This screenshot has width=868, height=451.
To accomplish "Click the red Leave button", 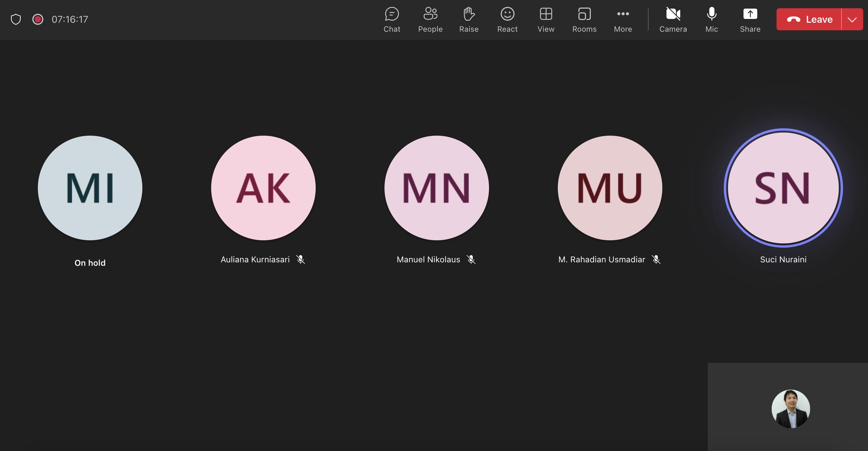I will (809, 20).
